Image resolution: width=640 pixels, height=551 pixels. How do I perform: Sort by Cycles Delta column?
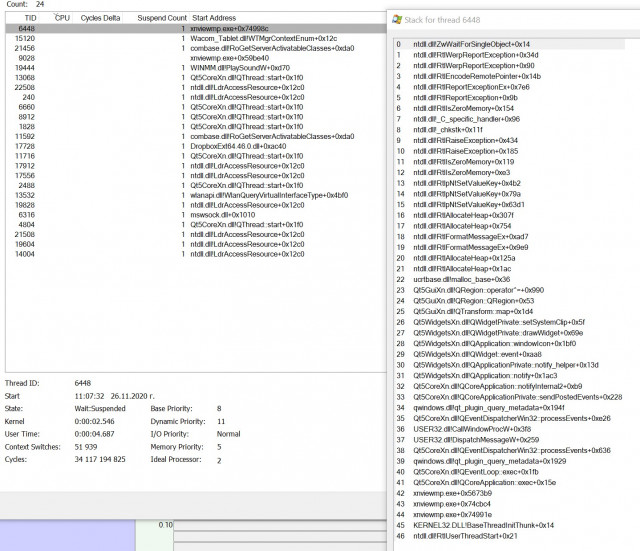[100, 18]
